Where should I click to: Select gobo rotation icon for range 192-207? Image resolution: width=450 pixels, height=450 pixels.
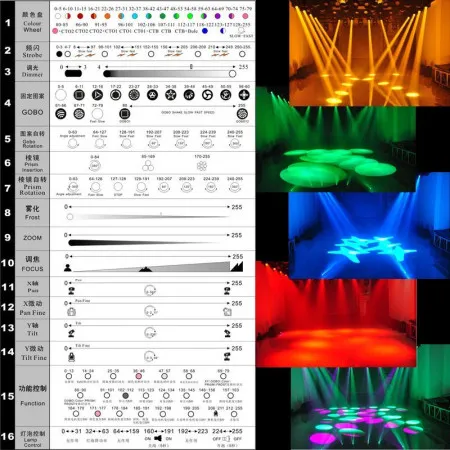(154, 144)
